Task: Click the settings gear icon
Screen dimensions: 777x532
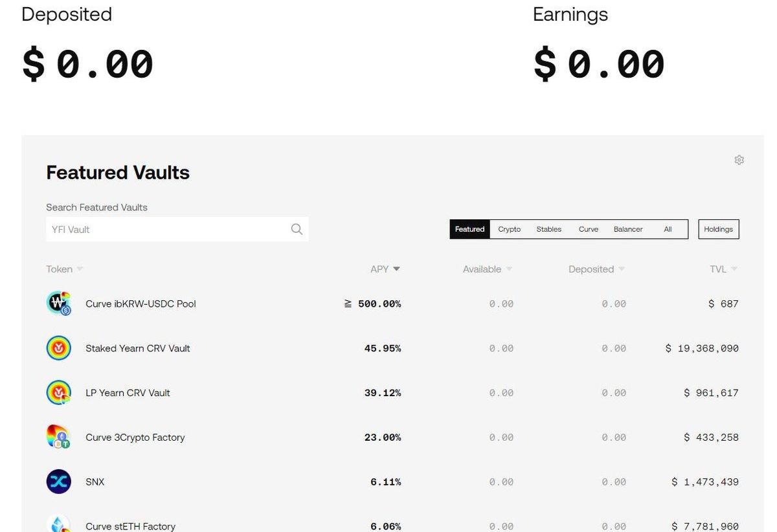Action: [x=739, y=160]
